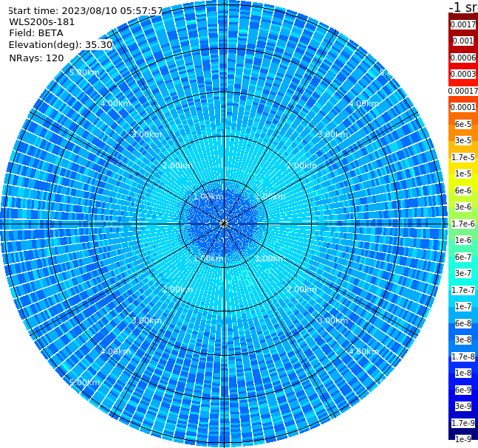Screen dimensions: 478x448
Task: Click the Start time 2023/08/10 05:57:57 text
Action: 85,11
